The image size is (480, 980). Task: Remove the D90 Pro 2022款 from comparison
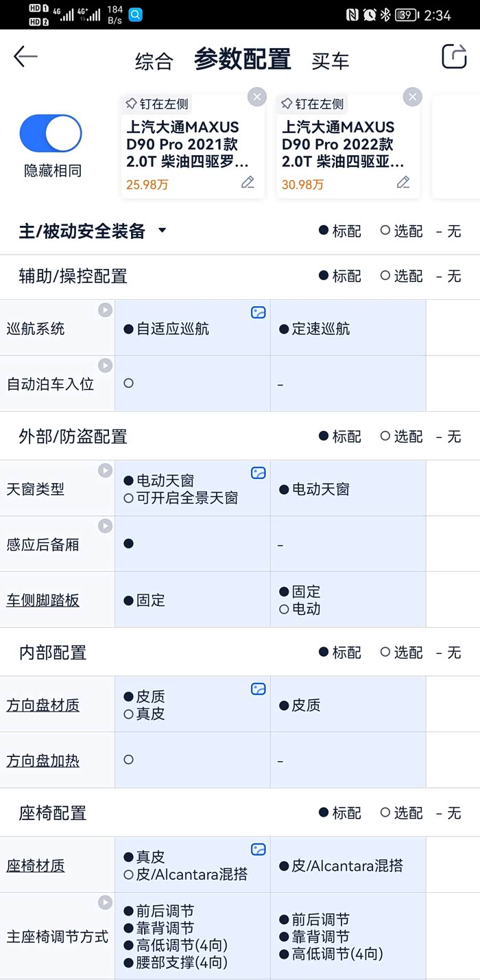coord(412,97)
